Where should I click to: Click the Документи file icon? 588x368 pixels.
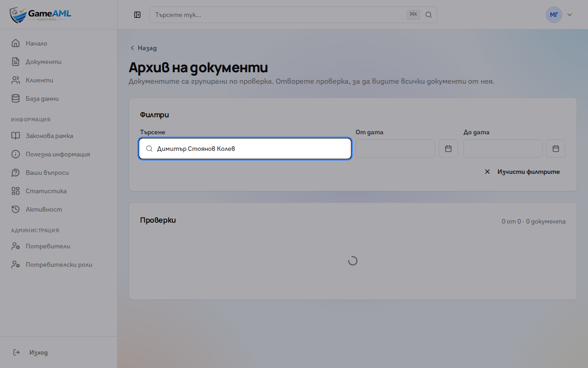16,62
